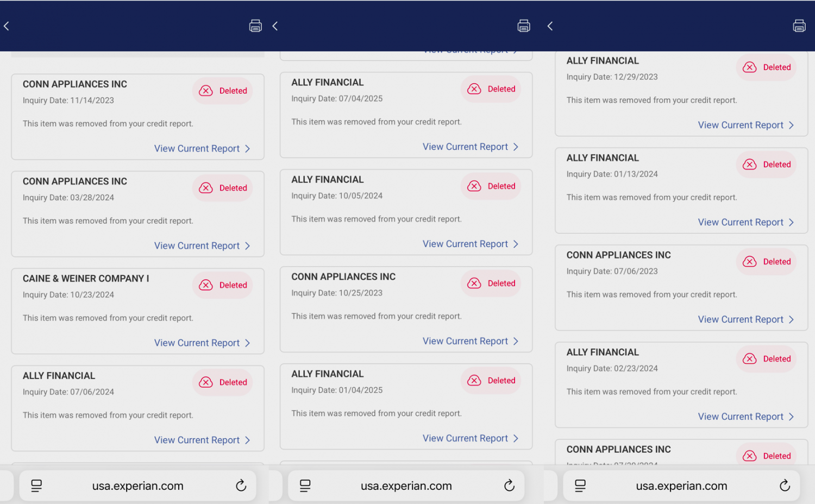Open page settings icon in leftmost address bar
This screenshot has height=504, width=815.
point(36,486)
